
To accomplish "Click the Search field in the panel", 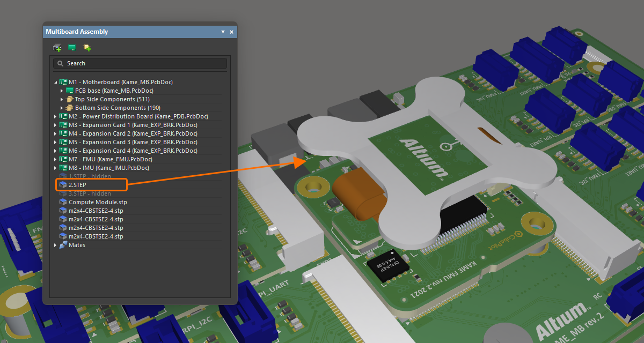I will coord(140,63).
